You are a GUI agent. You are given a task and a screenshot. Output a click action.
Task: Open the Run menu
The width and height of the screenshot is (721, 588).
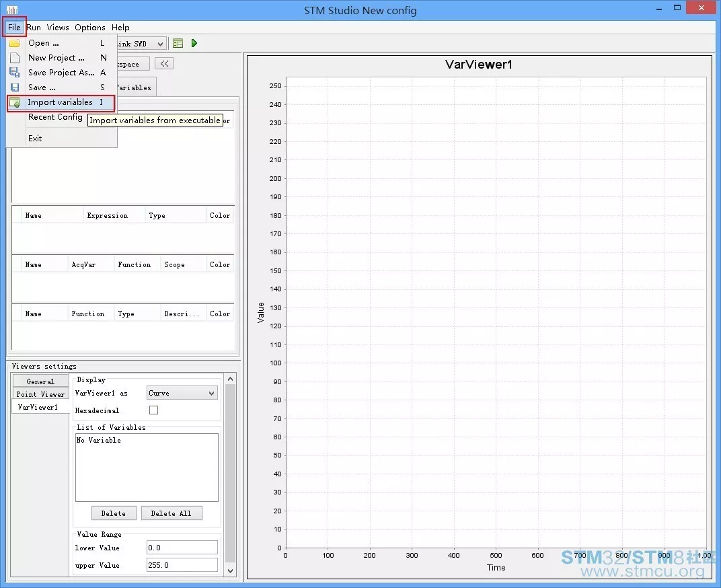[34, 27]
